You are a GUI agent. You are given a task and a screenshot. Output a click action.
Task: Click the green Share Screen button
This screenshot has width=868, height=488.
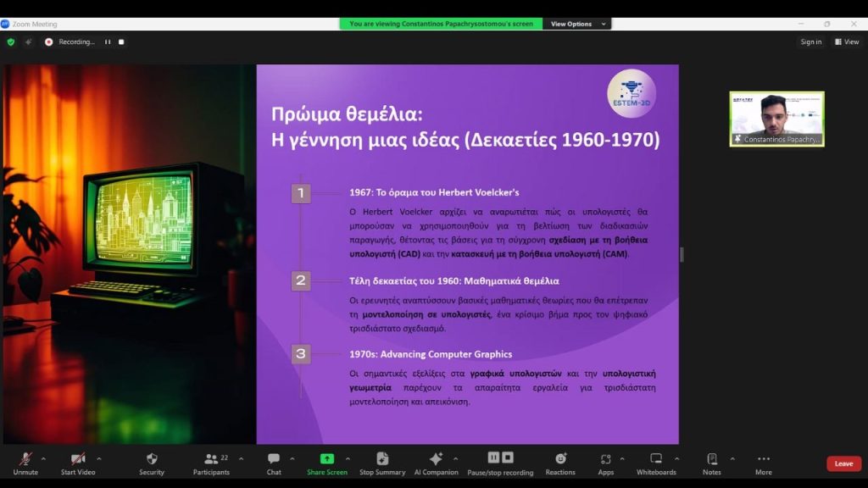click(x=327, y=463)
